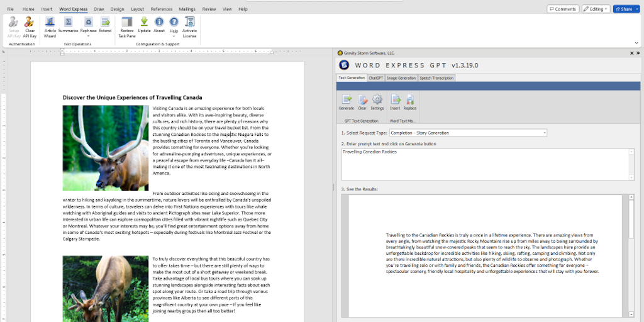Click Restore Task Pane icon
Screen dimensions: 644x322
[x=127, y=23]
